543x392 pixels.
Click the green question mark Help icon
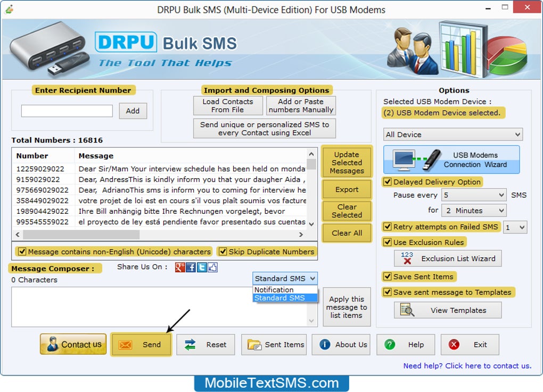click(390, 344)
